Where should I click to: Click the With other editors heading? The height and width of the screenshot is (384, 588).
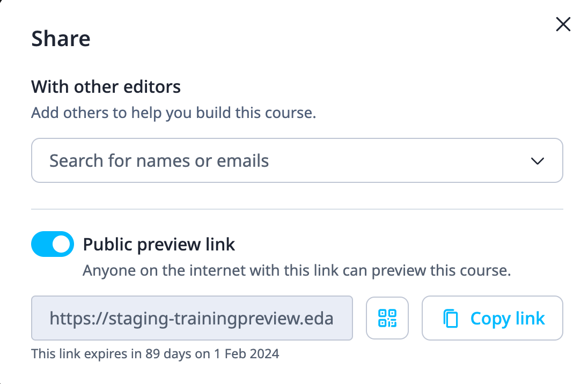pos(106,86)
